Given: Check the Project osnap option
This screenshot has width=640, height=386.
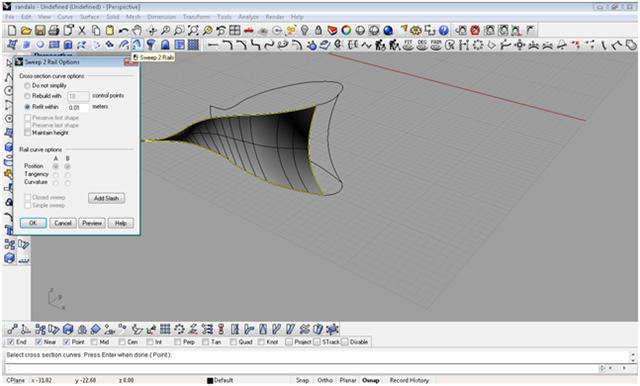Looking at the screenshot, I should [289, 342].
